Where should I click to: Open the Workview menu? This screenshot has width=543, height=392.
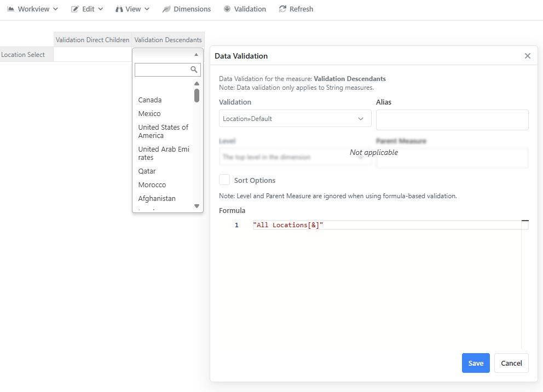click(x=32, y=9)
